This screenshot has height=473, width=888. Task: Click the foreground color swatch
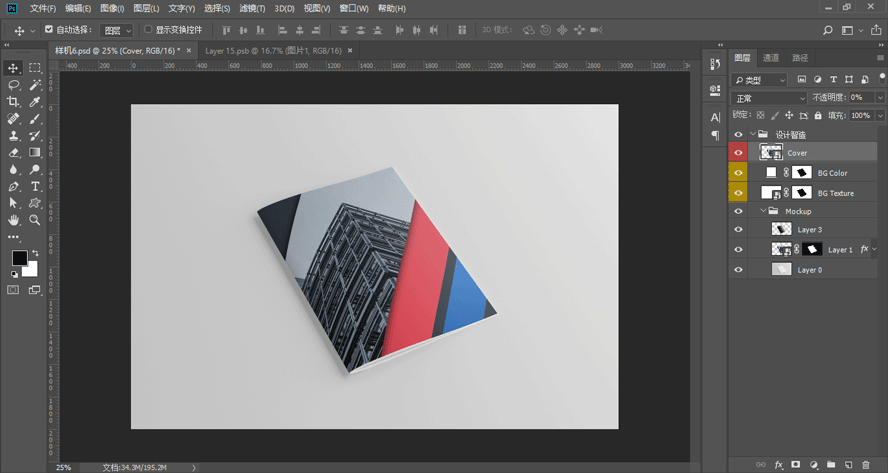[19, 258]
